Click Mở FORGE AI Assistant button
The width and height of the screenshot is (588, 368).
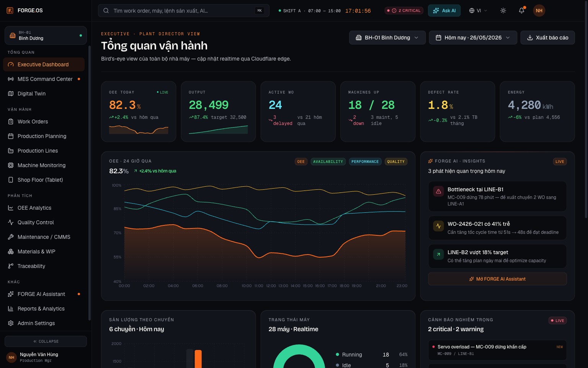click(497, 279)
